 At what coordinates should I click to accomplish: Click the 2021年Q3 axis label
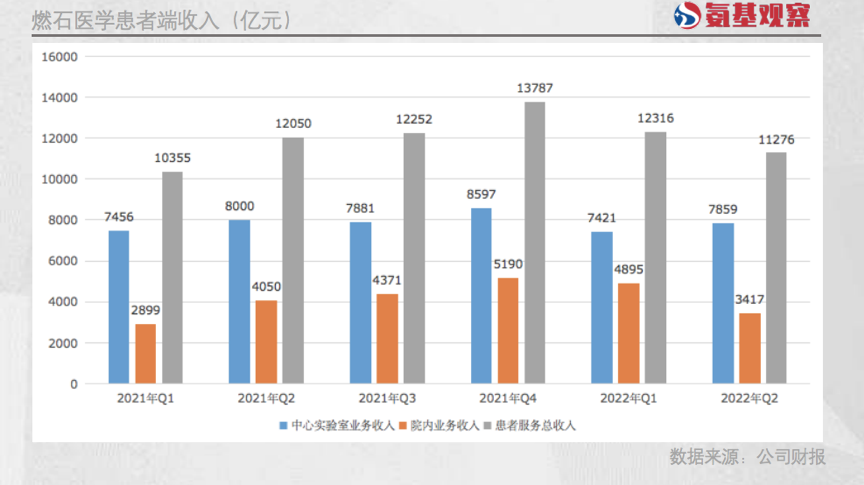386,398
